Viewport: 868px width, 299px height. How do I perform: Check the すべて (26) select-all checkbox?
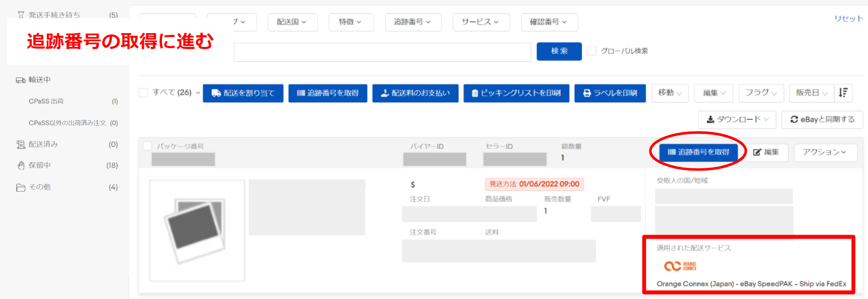point(144,92)
